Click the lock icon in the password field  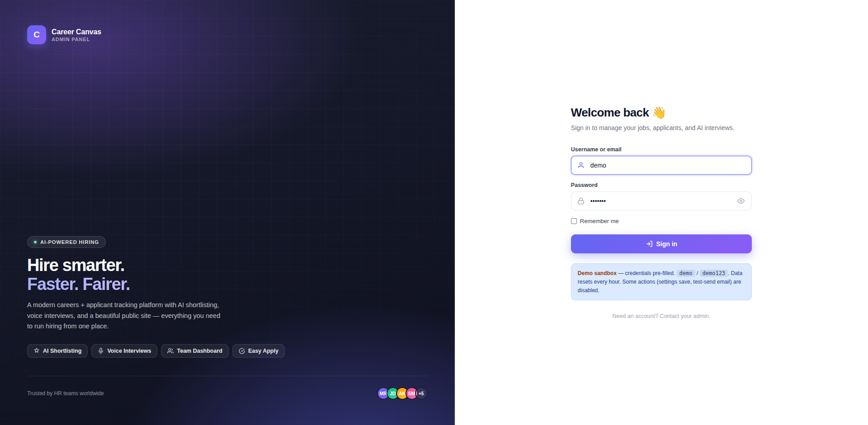click(x=581, y=201)
